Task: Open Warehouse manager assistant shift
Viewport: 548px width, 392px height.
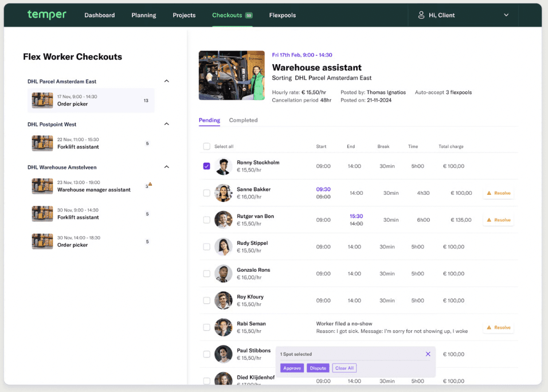Action: (x=91, y=186)
